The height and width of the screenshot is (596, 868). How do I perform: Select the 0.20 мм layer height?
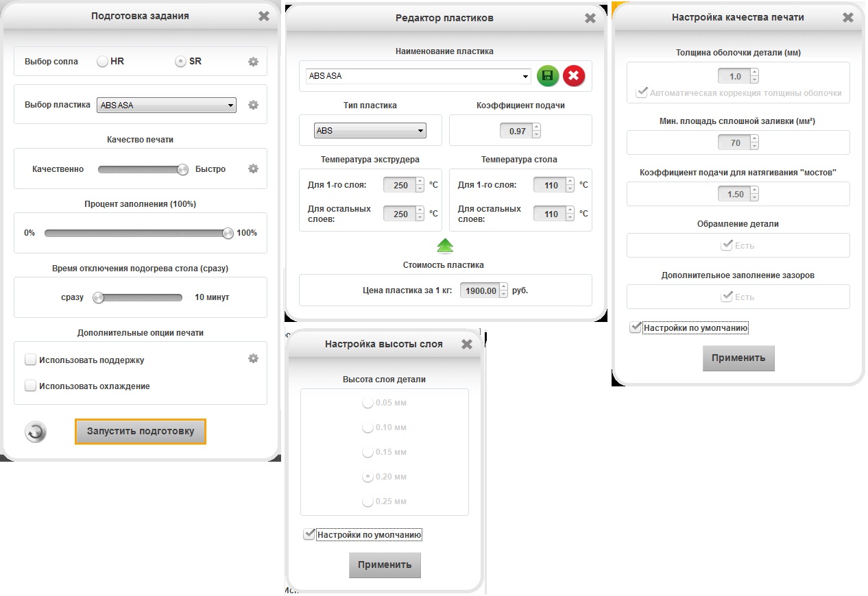[367, 477]
